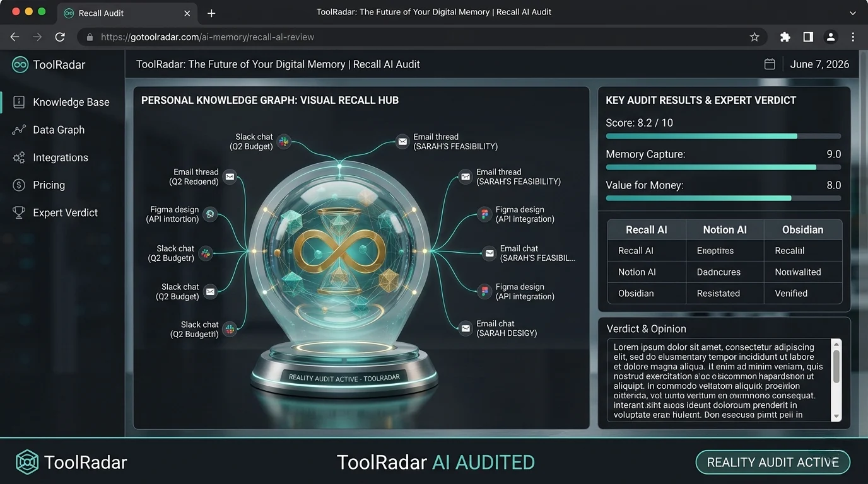The image size is (868, 484).
Task: Click the lock icon in the address bar
Action: tap(90, 37)
